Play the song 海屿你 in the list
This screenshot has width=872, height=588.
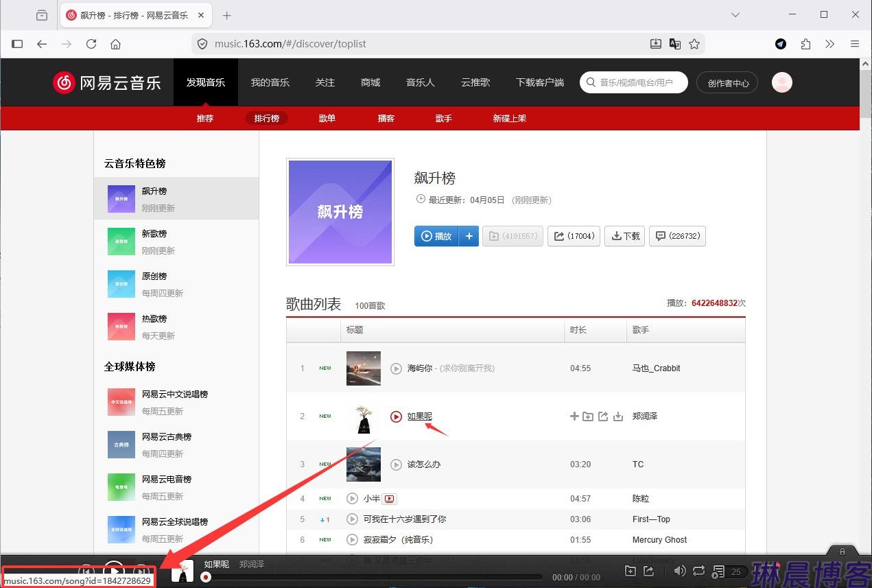396,368
